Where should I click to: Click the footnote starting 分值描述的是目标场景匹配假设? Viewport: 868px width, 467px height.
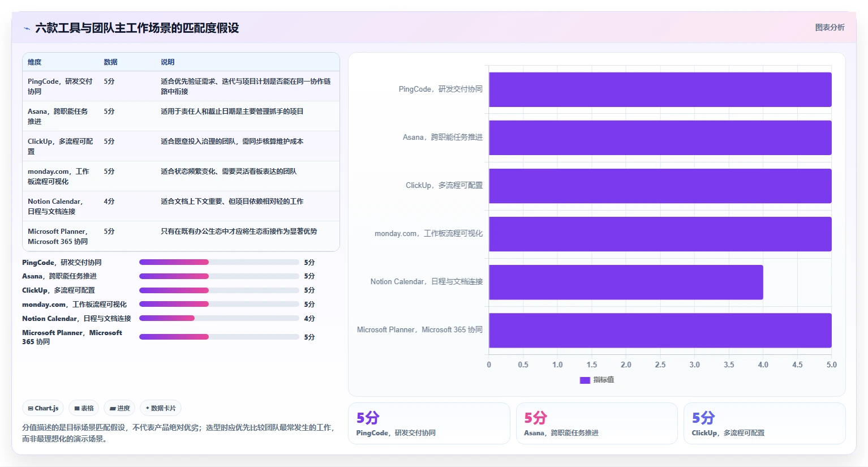[178, 433]
